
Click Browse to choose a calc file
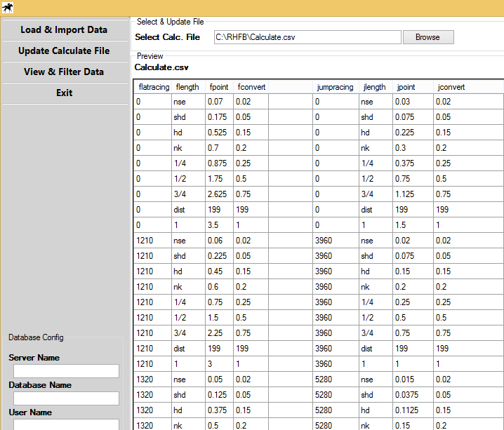(x=427, y=37)
